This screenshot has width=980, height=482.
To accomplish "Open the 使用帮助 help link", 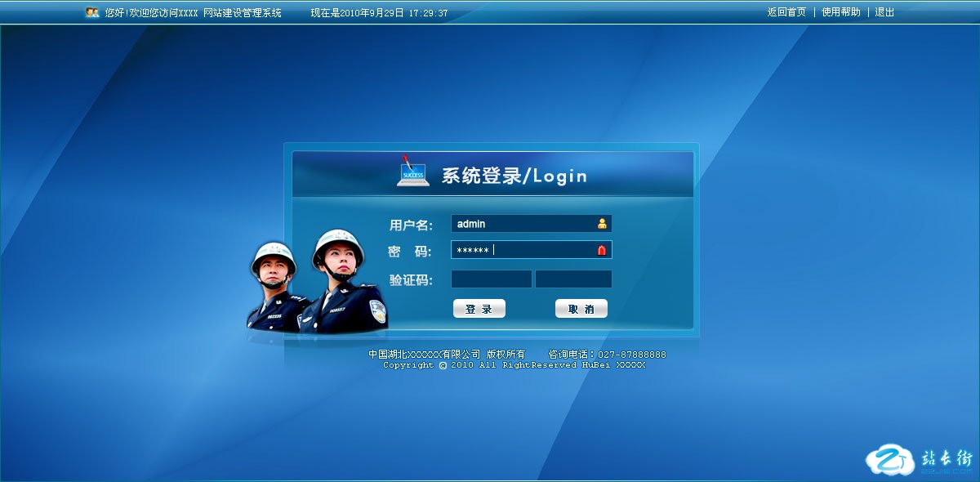I will (840, 12).
